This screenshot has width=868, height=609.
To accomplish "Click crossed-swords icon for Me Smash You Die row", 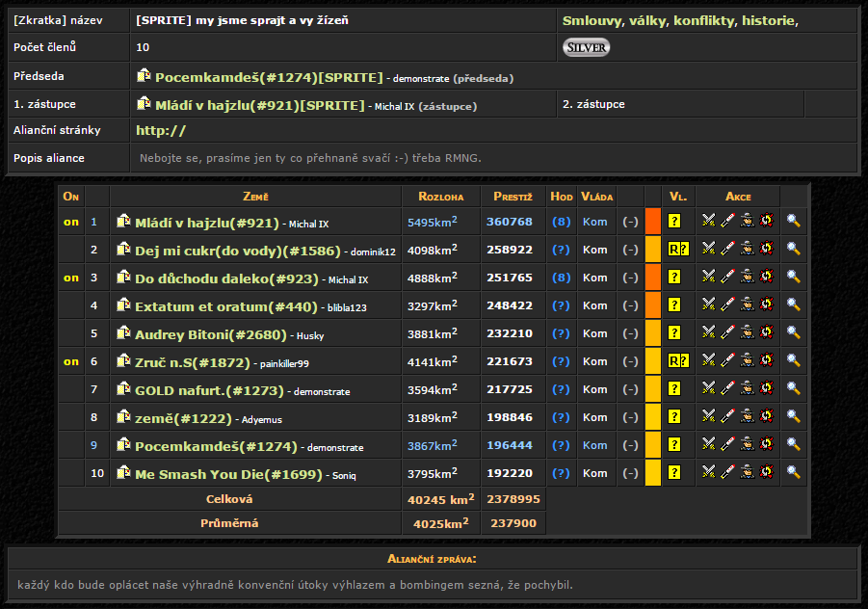I will (709, 472).
